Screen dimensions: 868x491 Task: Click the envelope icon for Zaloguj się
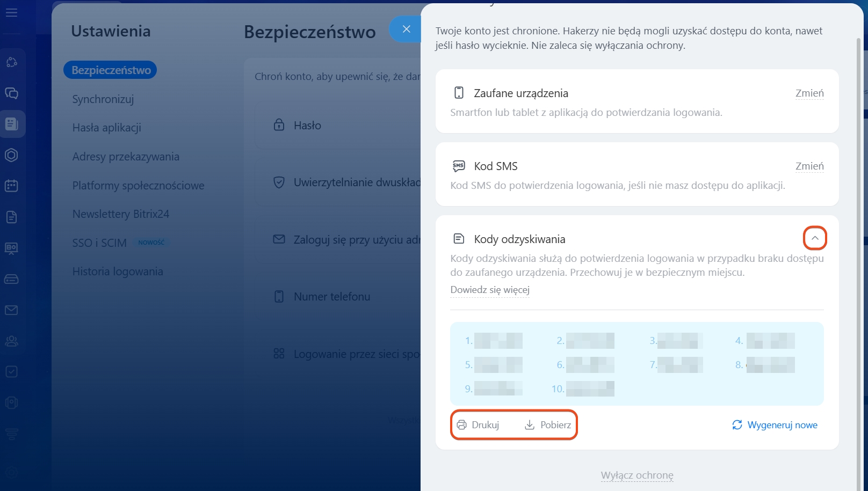(x=279, y=239)
